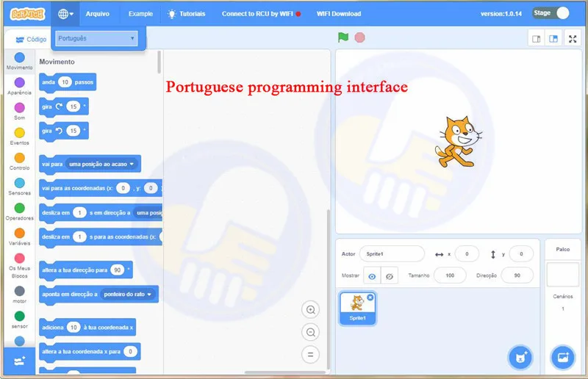Viewport: 588px width, 379px height.
Task: Select the green sensor extension category
Action: point(20,320)
